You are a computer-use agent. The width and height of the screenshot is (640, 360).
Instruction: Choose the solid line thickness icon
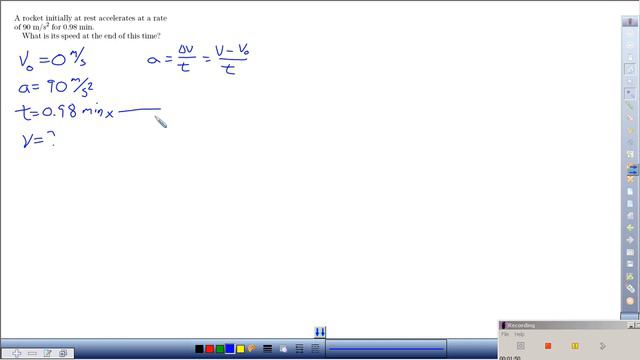click(x=268, y=349)
